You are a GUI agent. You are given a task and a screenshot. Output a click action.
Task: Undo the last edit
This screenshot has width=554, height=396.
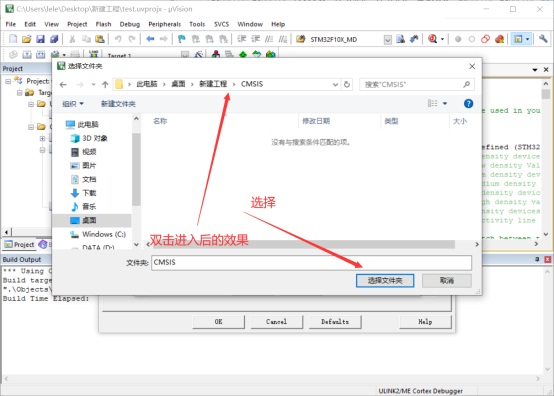[118, 39]
